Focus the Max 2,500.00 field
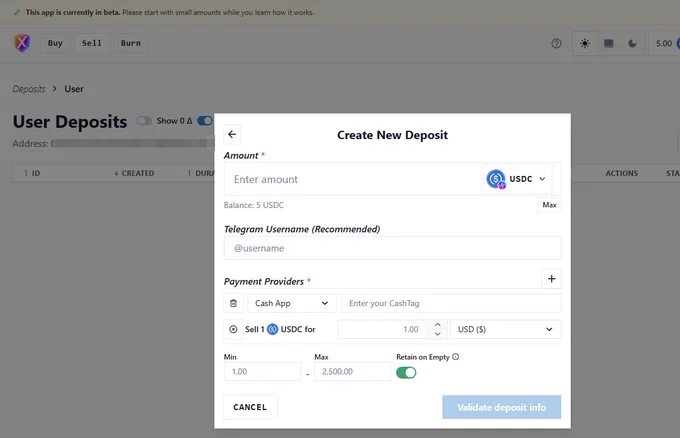 point(352,371)
